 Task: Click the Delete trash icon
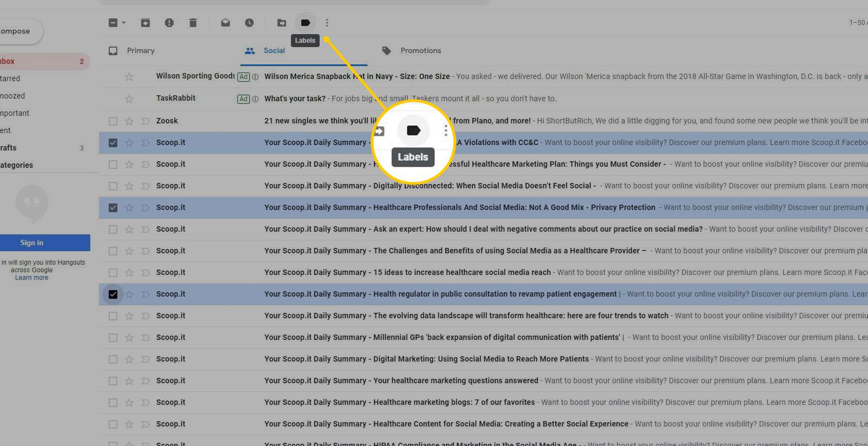[x=193, y=23]
